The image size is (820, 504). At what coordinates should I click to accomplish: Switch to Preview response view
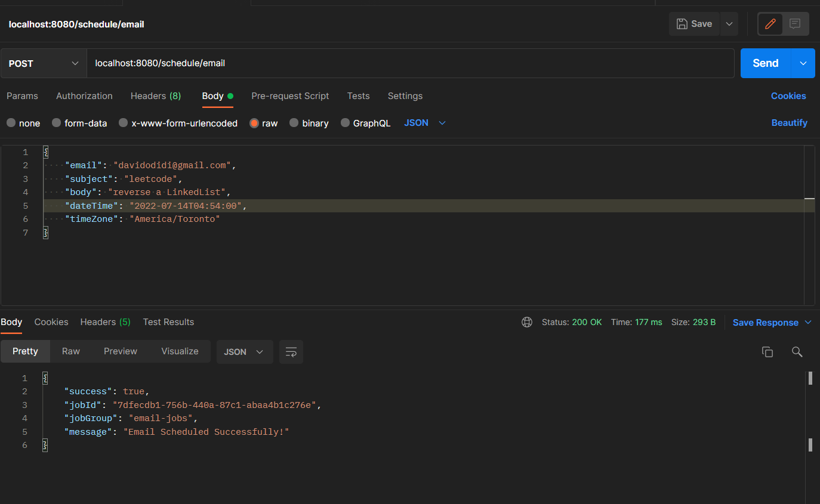click(121, 351)
